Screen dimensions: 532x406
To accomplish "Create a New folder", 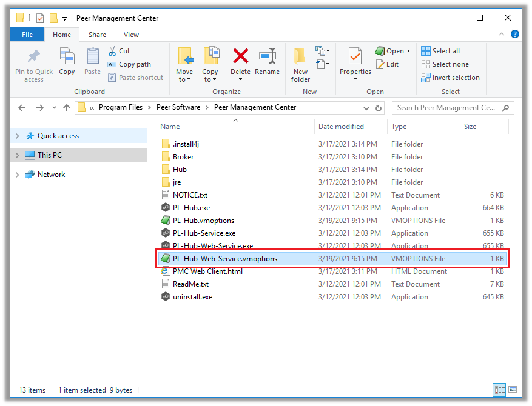I will click(x=300, y=64).
